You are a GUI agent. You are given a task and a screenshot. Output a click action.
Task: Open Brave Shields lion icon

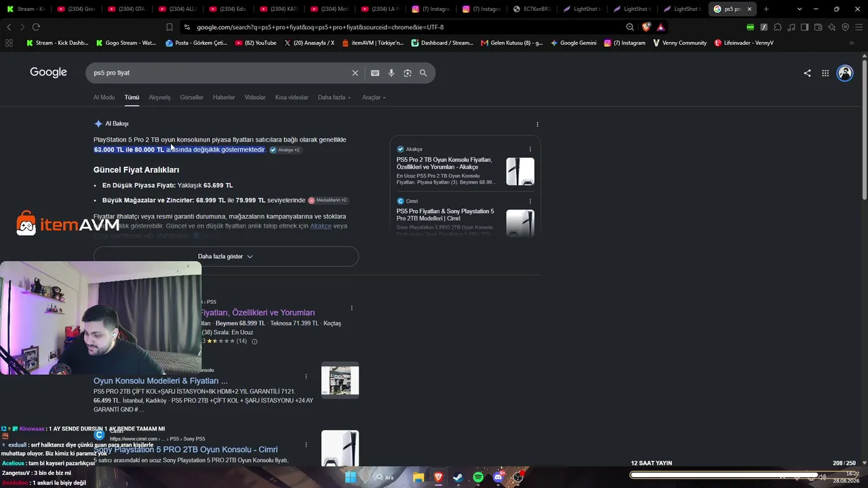coord(646,27)
